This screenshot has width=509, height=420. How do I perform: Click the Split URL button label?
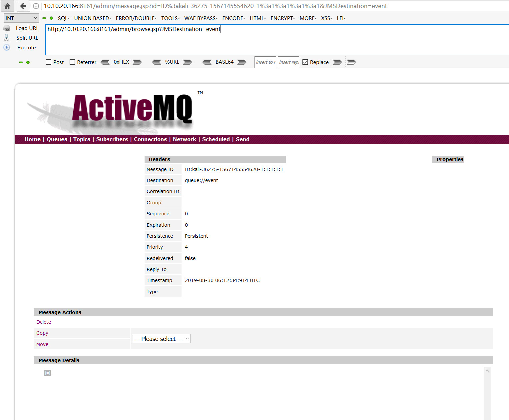click(27, 38)
